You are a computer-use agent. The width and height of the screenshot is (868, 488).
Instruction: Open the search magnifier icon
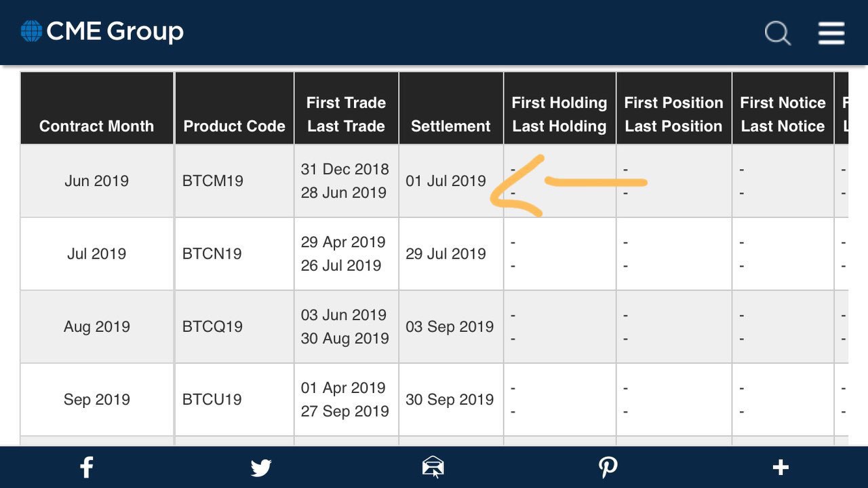coord(778,33)
